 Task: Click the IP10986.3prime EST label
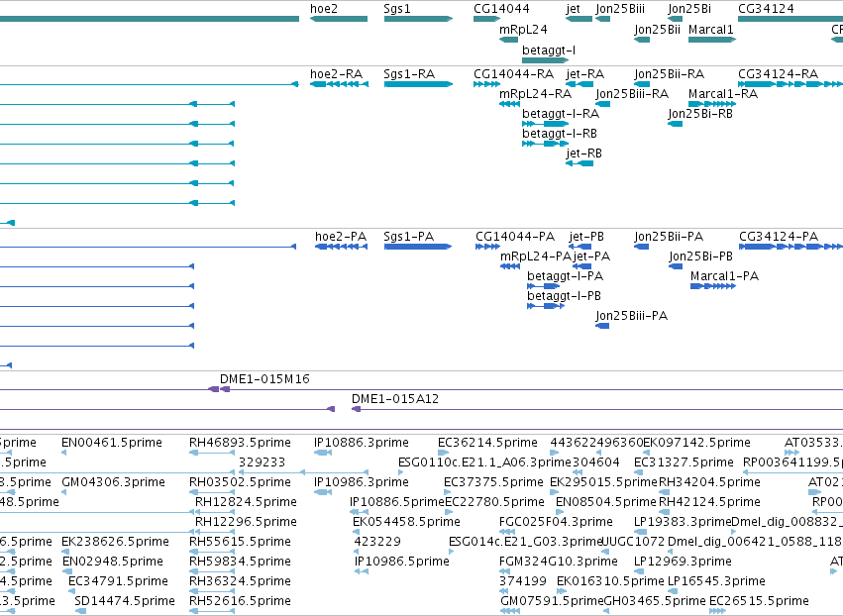(362, 482)
